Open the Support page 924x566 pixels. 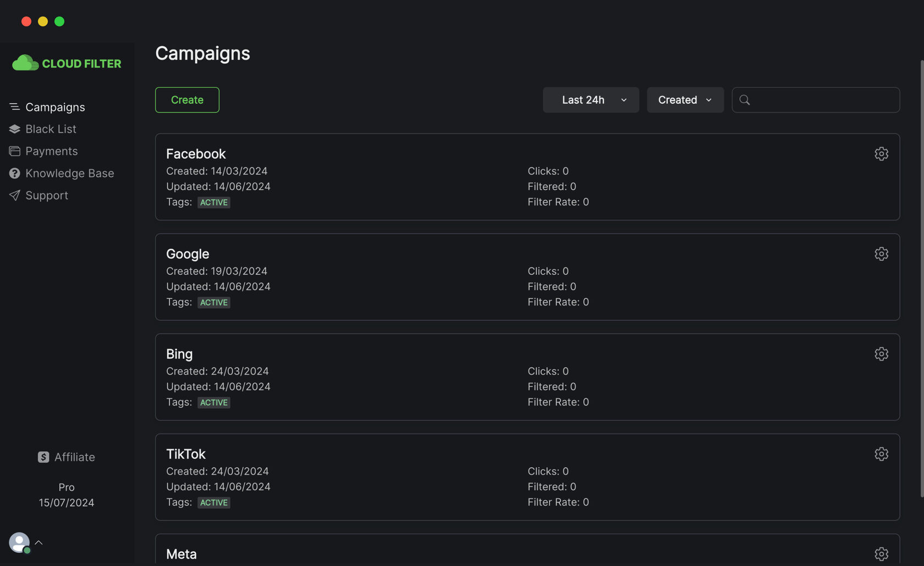(47, 196)
